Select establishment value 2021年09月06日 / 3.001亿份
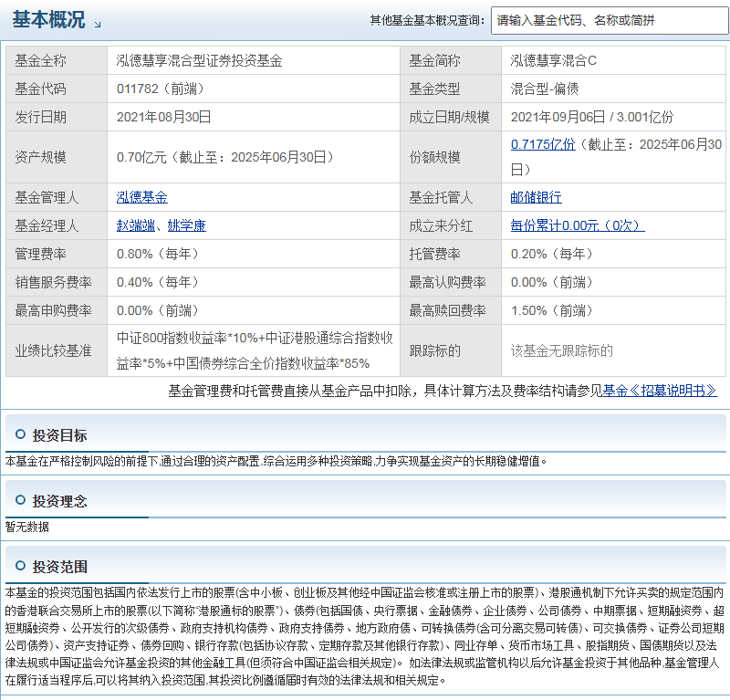The height and width of the screenshot is (700, 730). (591, 117)
